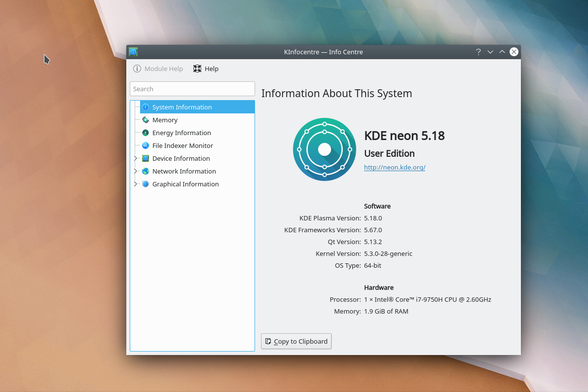This screenshot has height=392, width=588.
Task: Select the Memory icon in sidebar
Action: [145, 120]
